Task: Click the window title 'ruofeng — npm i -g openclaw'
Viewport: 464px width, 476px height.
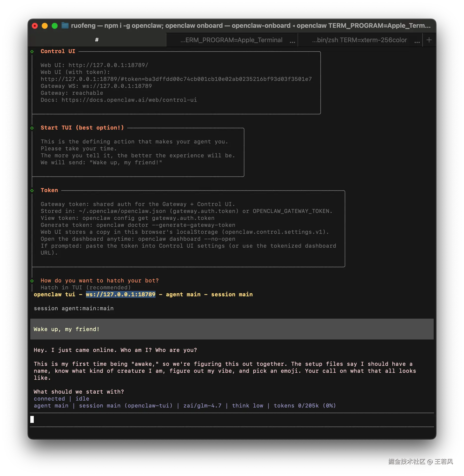Action: [x=251, y=26]
